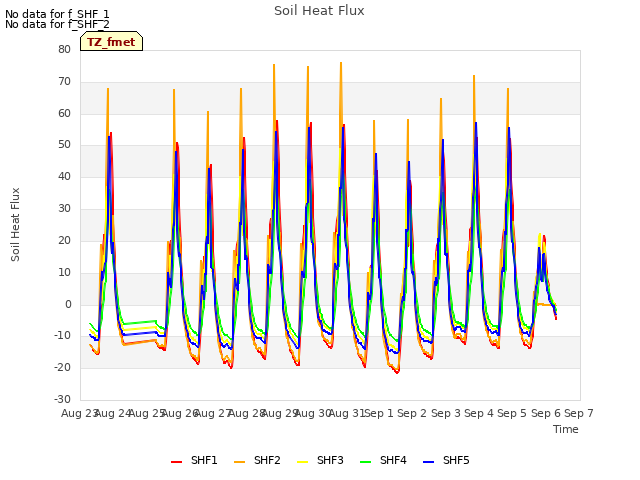Click the Sep 3 x-axis date label
Image resolution: width=640 pixels, height=480 pixels.
tap(446, 413)
